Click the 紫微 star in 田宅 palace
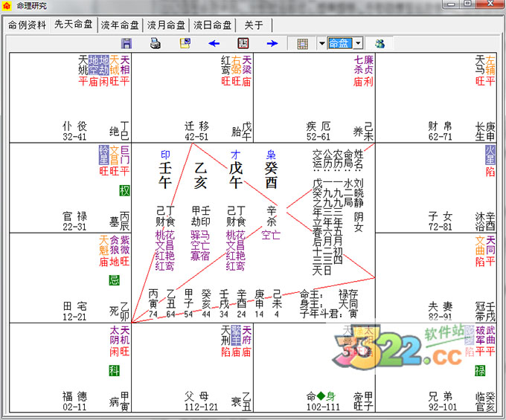 pyautogui.click(x=124, y=245)
